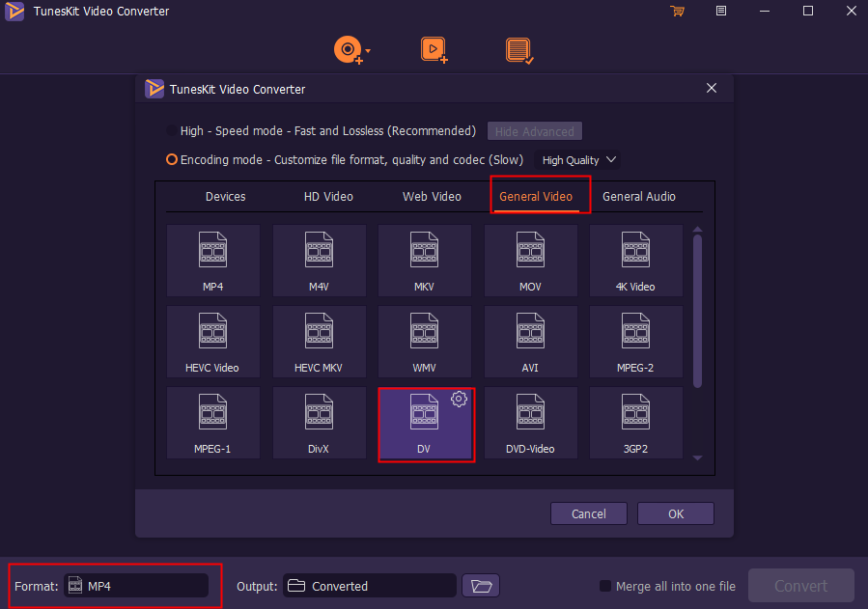Click the format list scrollbar thumb
This screenshot has width=868, height=609.
coord(697,312)
